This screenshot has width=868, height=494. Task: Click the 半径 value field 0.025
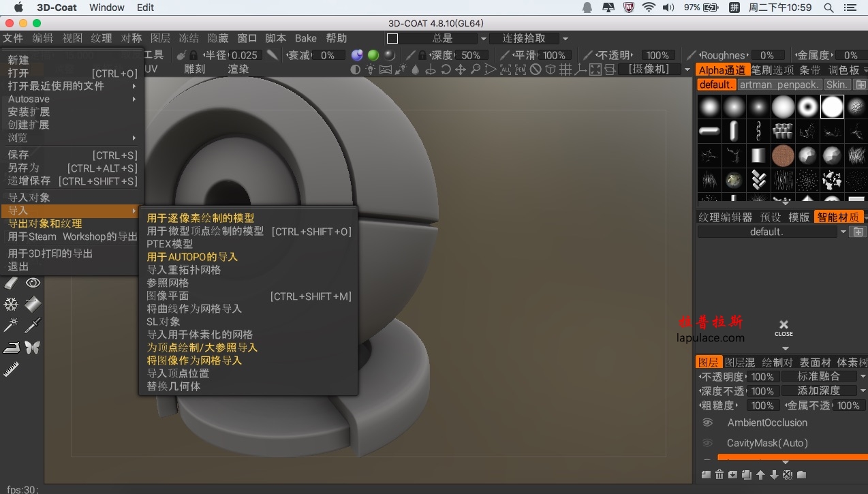[245, 55]
